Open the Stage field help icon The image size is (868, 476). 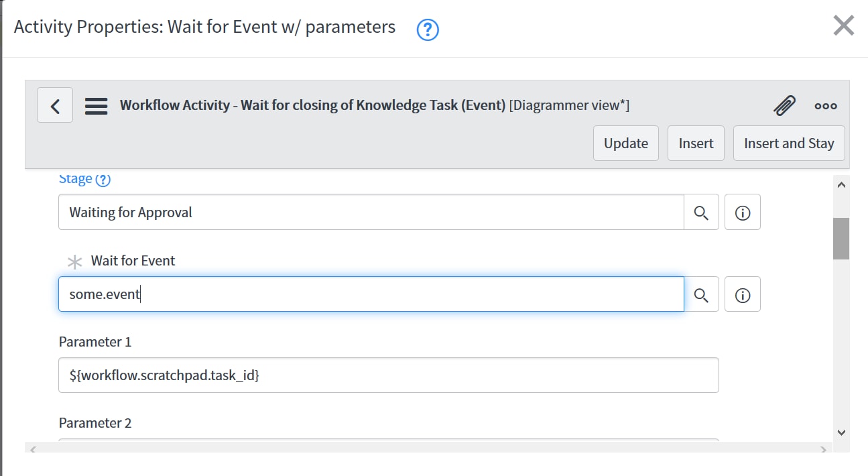103,180
